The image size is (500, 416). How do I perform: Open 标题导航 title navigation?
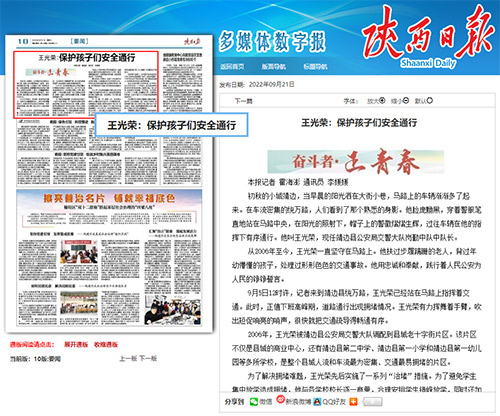(315, 67)
